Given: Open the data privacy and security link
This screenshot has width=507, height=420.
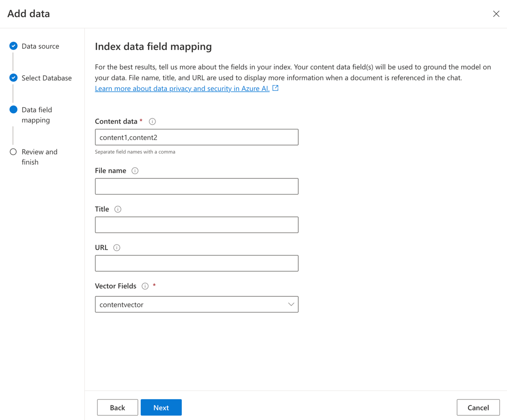Looking at the screenshot, I should [182, 88].
